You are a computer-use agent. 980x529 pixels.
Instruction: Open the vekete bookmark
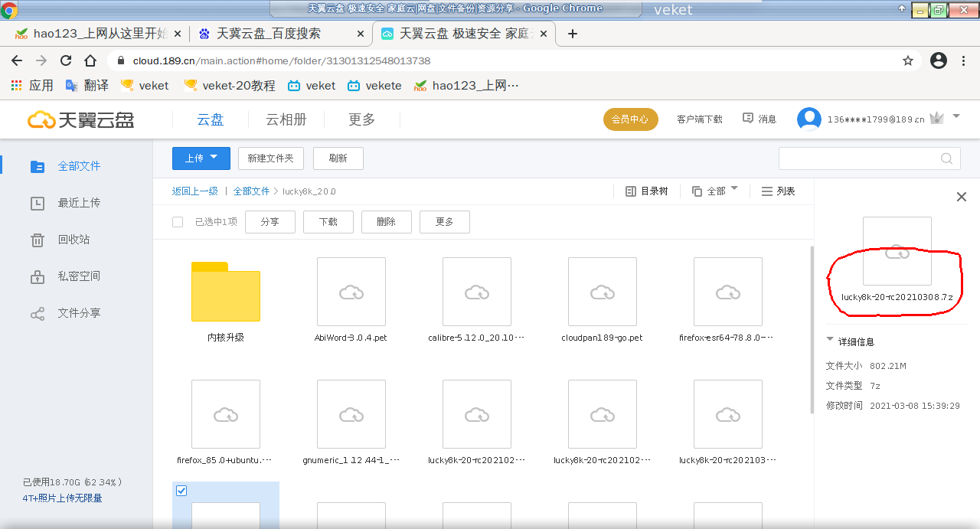click(x=374, y=85)
